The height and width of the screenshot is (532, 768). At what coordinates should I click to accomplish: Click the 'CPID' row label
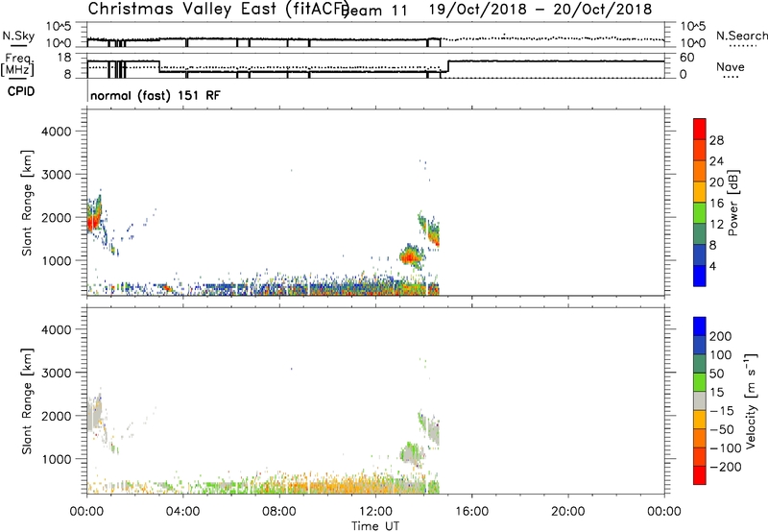tap(21, 91)
